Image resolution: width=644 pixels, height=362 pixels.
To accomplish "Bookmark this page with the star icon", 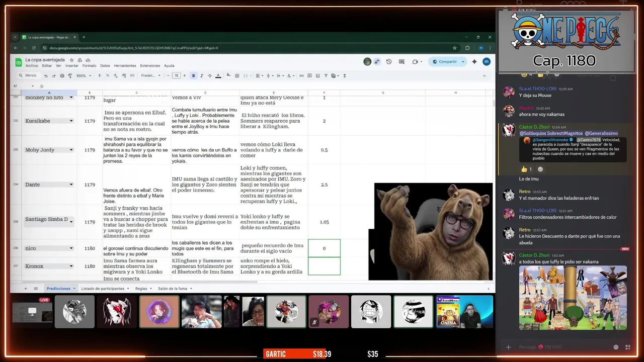I will [x=454, y=48].
